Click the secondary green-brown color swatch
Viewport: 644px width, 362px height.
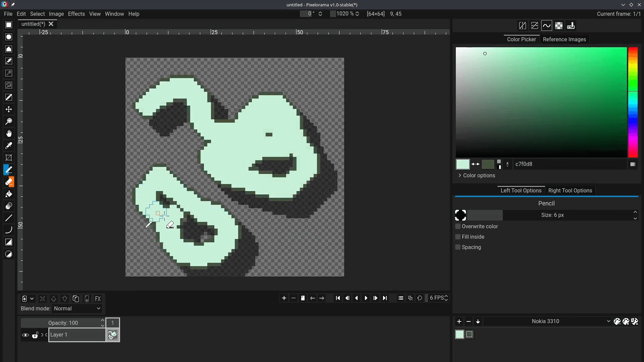pyautogui.click(x=488, y=164)
